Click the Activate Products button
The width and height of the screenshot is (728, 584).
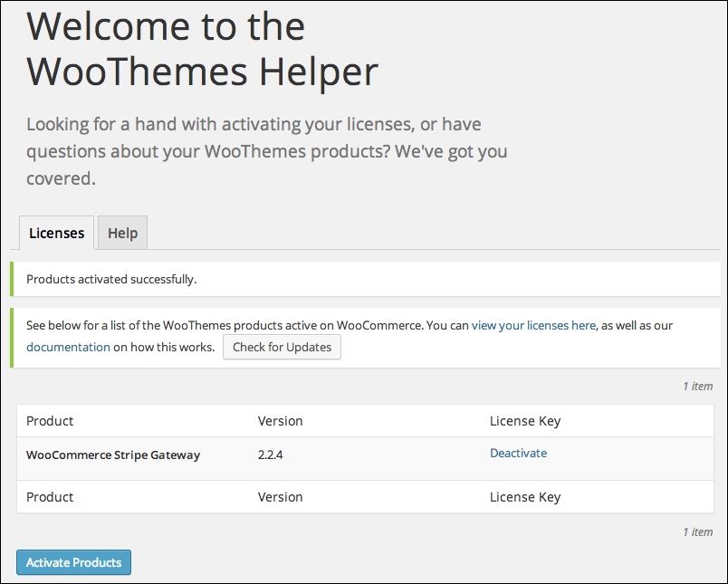(x=74, y=562)
